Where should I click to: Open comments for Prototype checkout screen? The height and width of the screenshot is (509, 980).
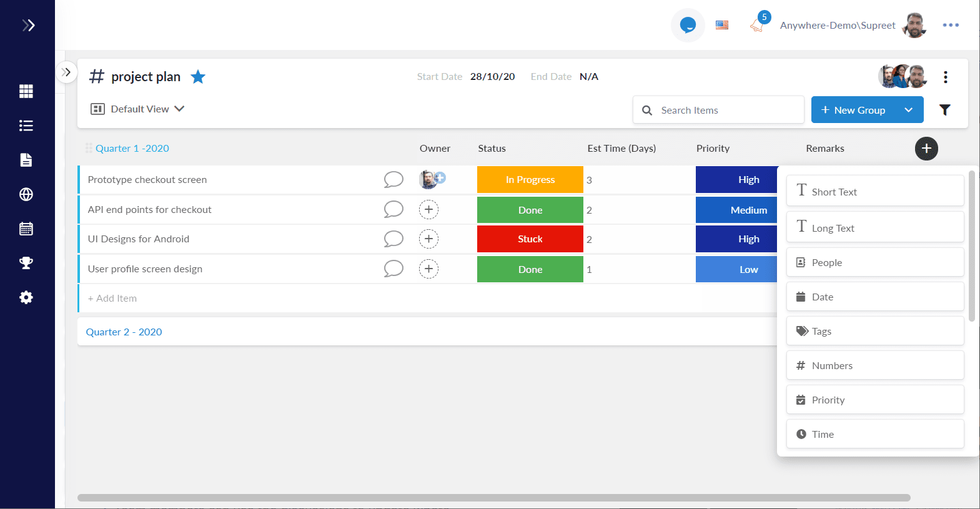pos(393,179)
